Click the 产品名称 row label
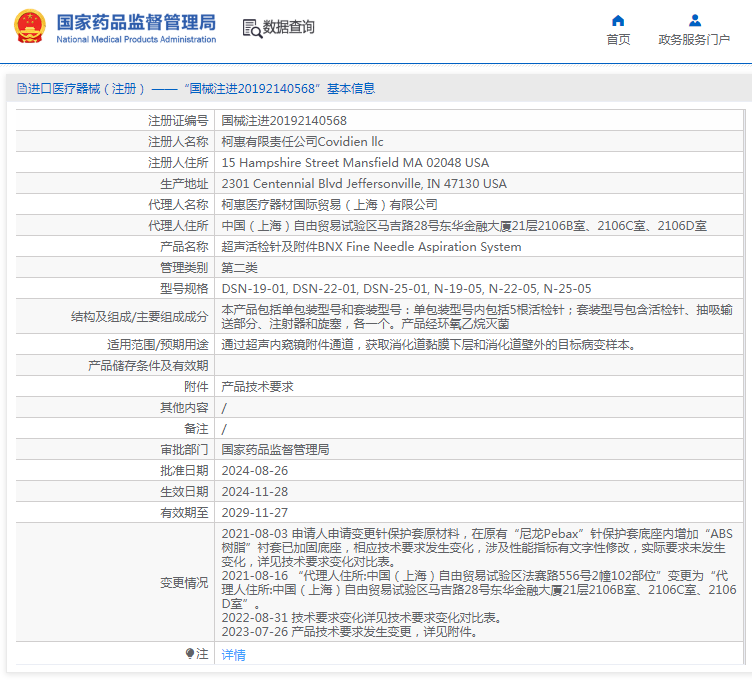 pos(184,247)
